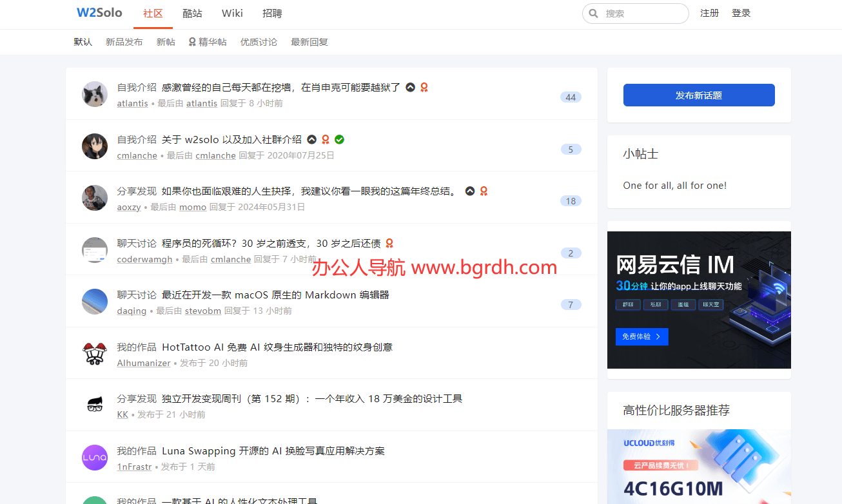Click the 注册 link
Screen dimensions: 842x504
pyautogui.click(x=709, y=13)
